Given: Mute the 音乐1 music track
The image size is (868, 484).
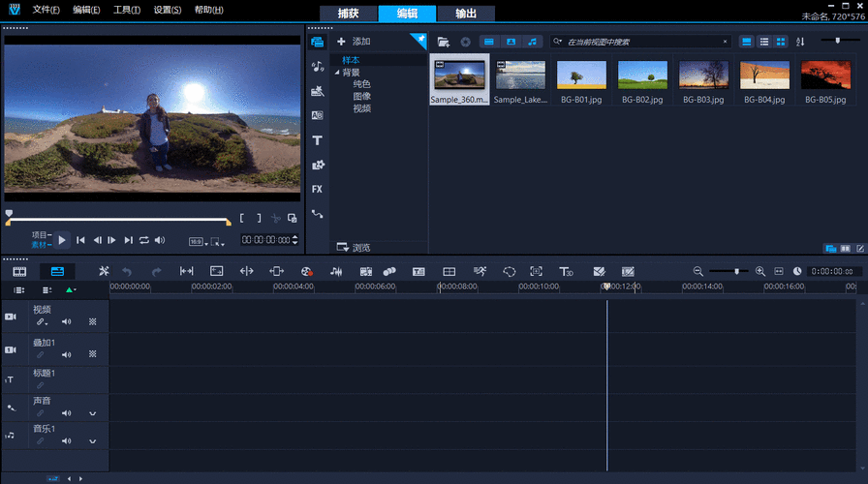Looking at the screenshot, I should click(x=67, y=440).
